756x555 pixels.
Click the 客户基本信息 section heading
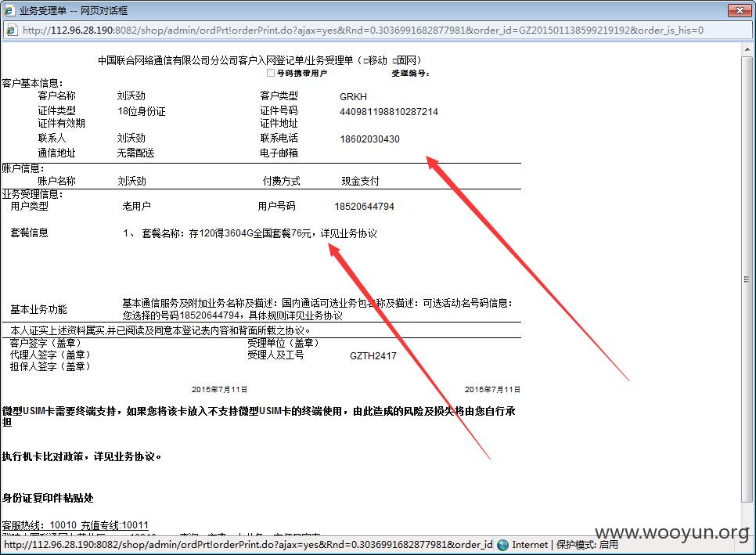coord(32,83)
